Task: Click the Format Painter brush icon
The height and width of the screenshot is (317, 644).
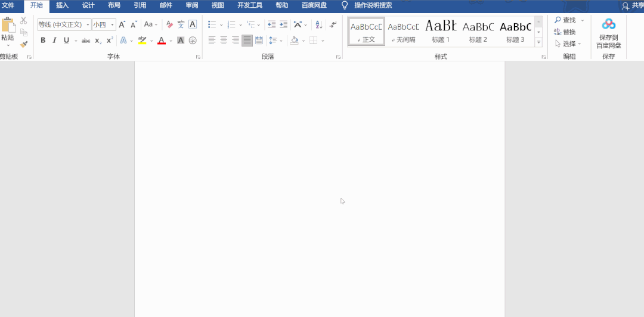Action: pyautogui.click(x=24, y=44)
